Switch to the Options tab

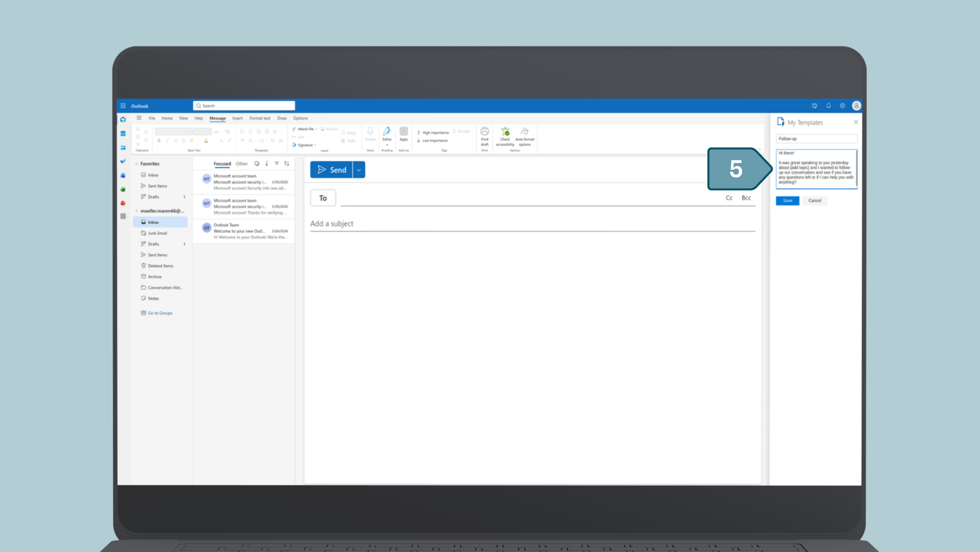coord(301,118)
